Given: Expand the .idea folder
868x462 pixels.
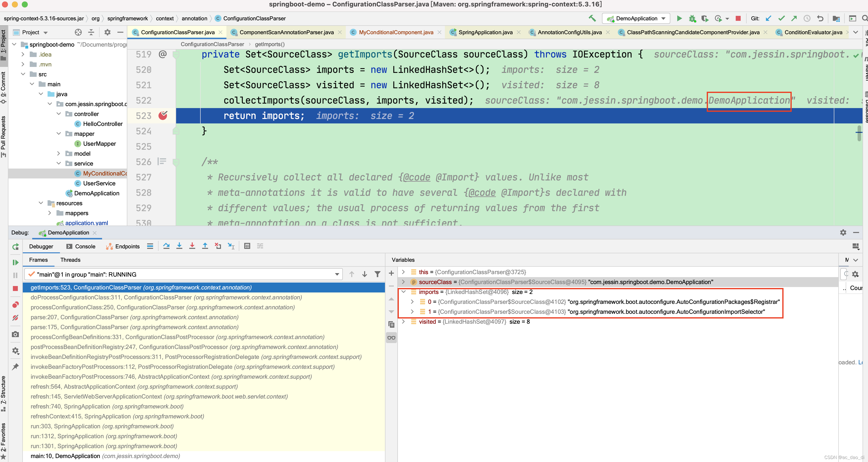Looking at the screenshot, I should click(23, 54).
